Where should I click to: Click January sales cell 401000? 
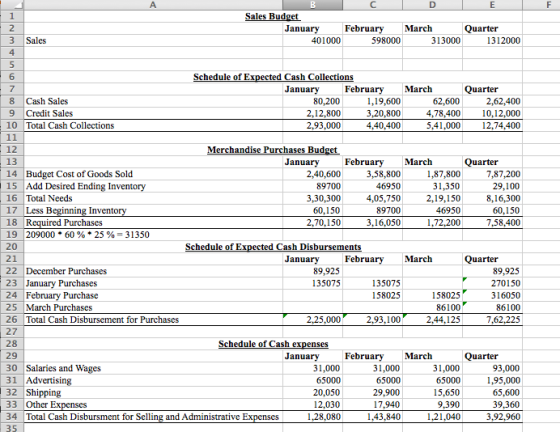(312, 41)
